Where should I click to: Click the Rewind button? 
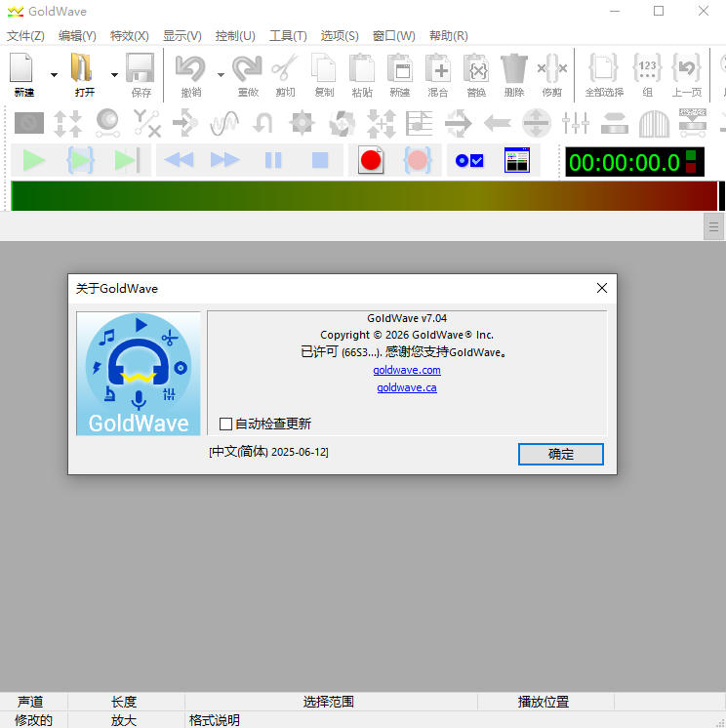click(x=179, y=160)
